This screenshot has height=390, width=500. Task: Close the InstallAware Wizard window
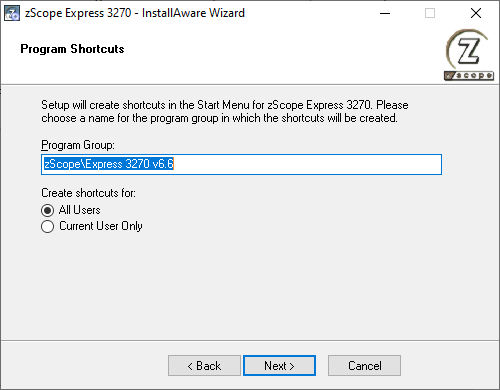476,13
